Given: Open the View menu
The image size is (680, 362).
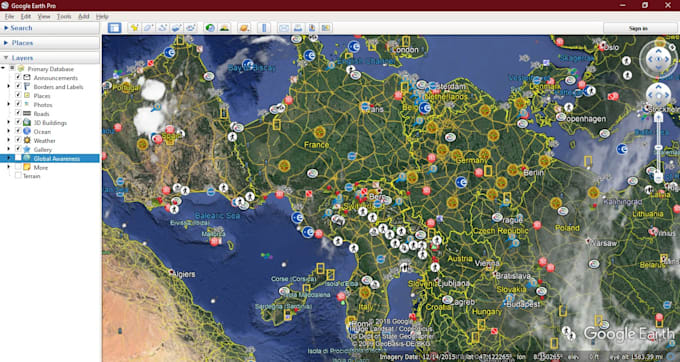Looking at the screenshot, I should click(x=44, y=16).
